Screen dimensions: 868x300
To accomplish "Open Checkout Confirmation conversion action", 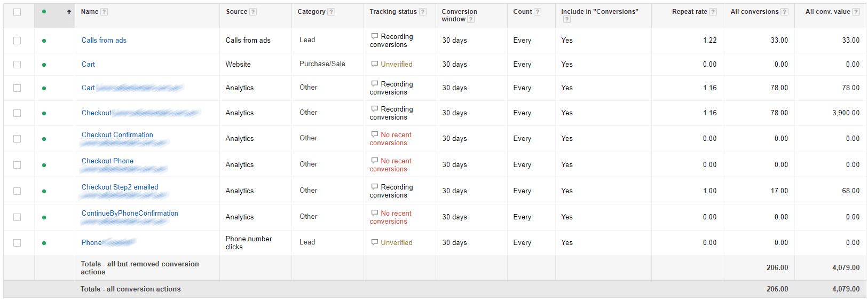I will 117,135.
